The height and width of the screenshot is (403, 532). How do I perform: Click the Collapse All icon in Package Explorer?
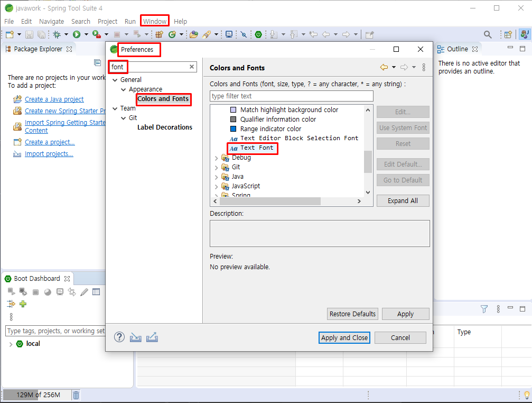pos(97,62)
